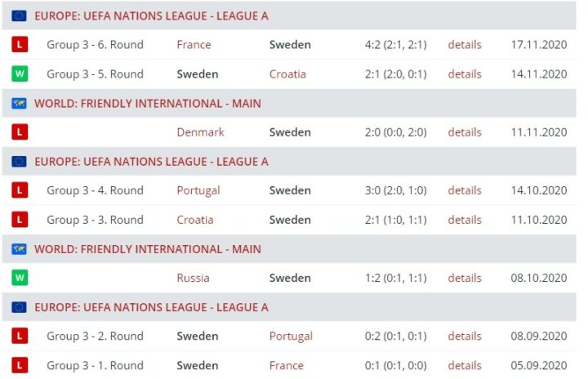Click the EU flag icon in the top league header
588x379 pixels.
[x=19, y=16]
